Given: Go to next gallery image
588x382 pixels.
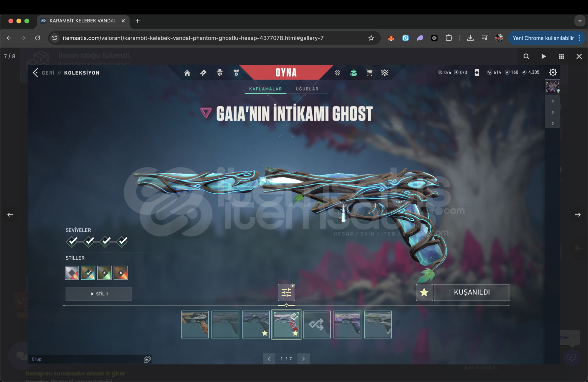Looking at the screenshot, I should pos(578,215).
